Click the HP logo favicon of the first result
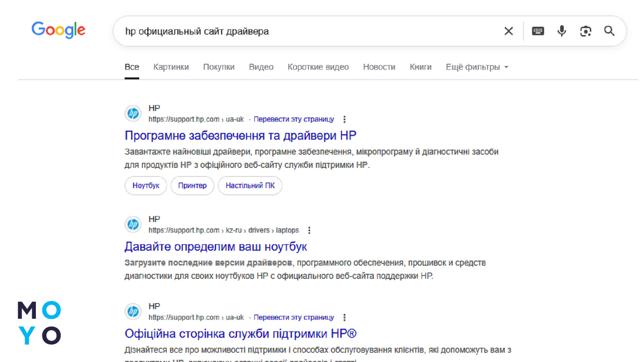644x362 pixels. pyautogui.click(x=132, y=113)
